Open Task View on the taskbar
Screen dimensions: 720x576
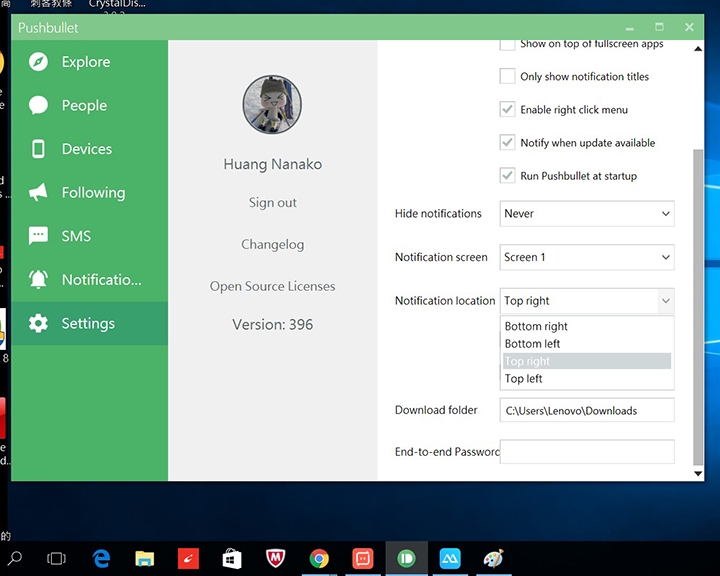click(x=56, y=559)
